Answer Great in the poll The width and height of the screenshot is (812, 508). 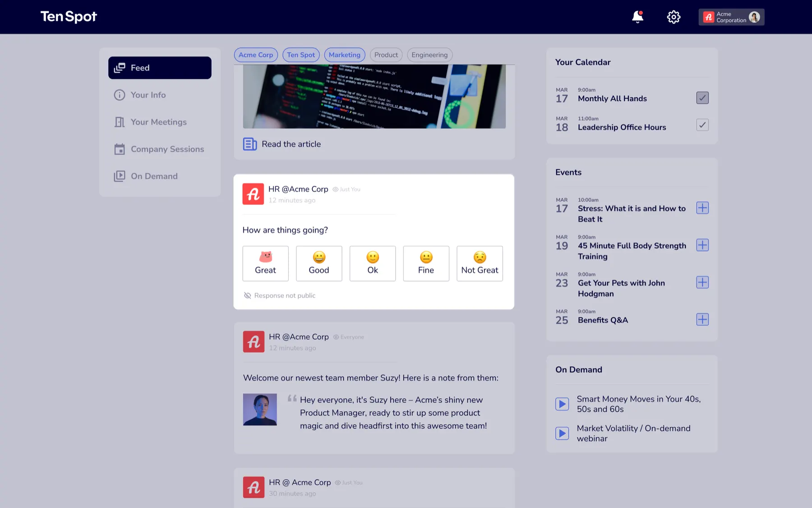pos(265,264)
